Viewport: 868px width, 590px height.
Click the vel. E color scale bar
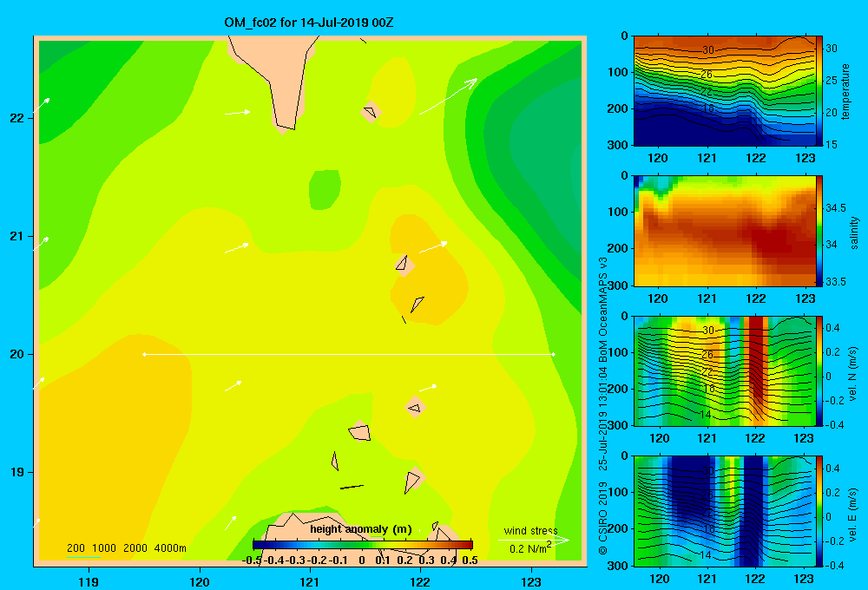pos(819,511)
